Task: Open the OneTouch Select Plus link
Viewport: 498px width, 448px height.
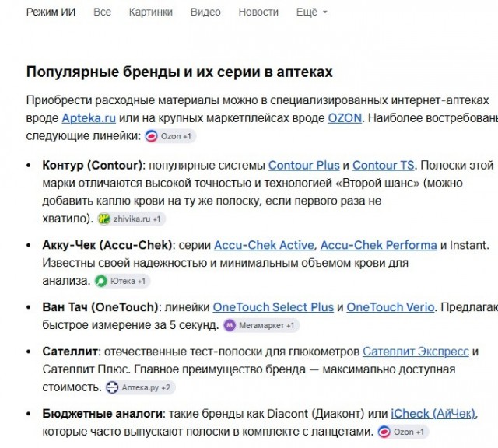Action: [273, 307]
